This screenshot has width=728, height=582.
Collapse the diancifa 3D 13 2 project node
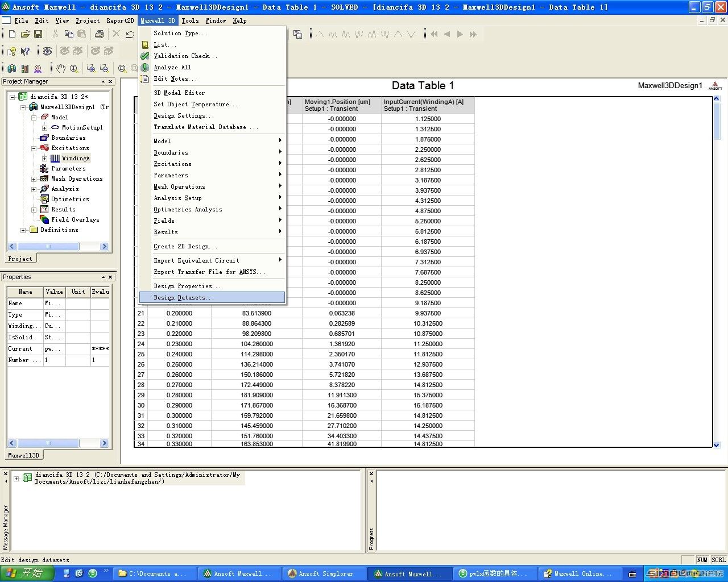click(x=12, y=97)
